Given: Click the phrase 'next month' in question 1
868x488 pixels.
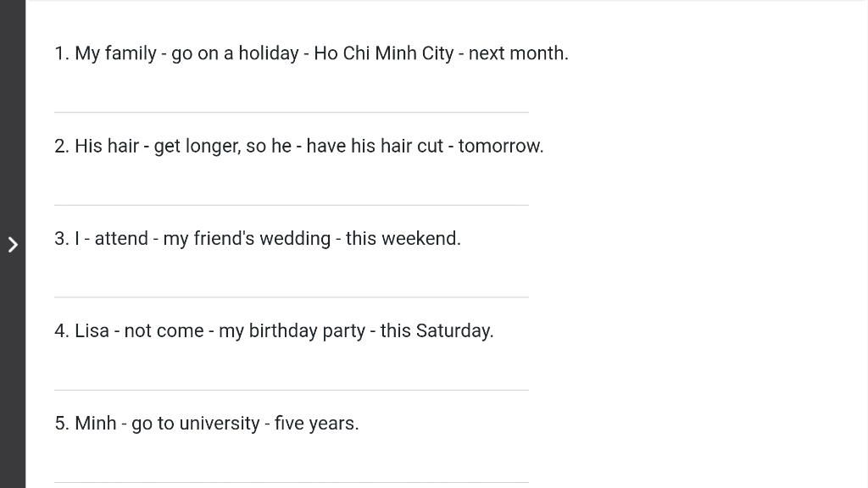Looking at the screenshot, I should (517, 53).
